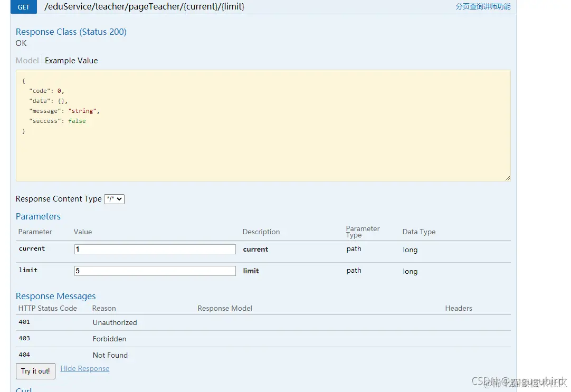Click inside the example value JSON box
This screenshot has height=392, width=571.
coord(263,126)
